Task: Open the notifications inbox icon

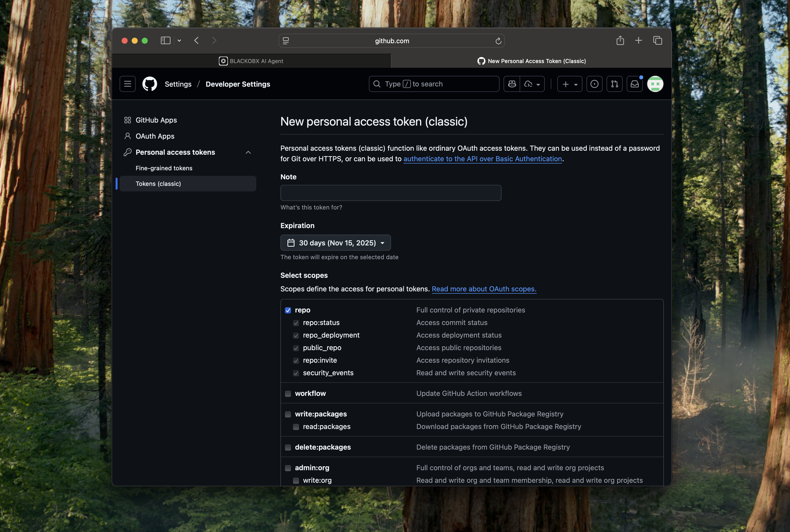Action: tap(634, 84)
